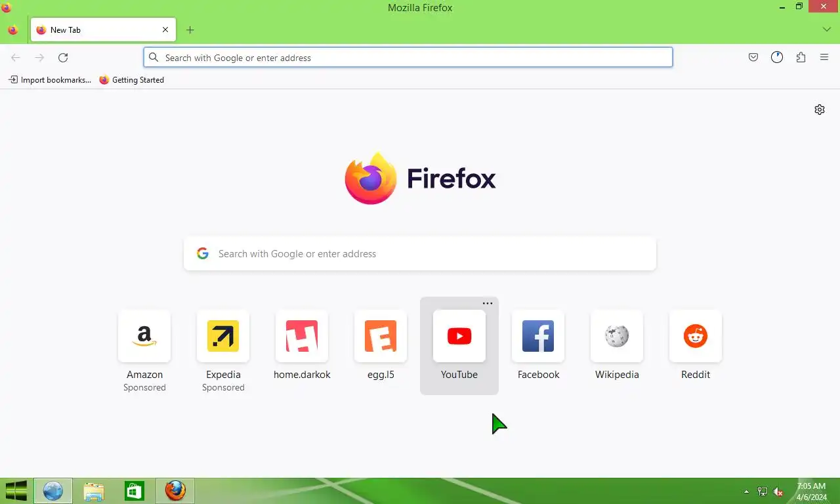The width and height of the screenshot is (840, 504).
Task: Open the YouTube tile's three-dot menu
Action: click(x=488, y=303)
